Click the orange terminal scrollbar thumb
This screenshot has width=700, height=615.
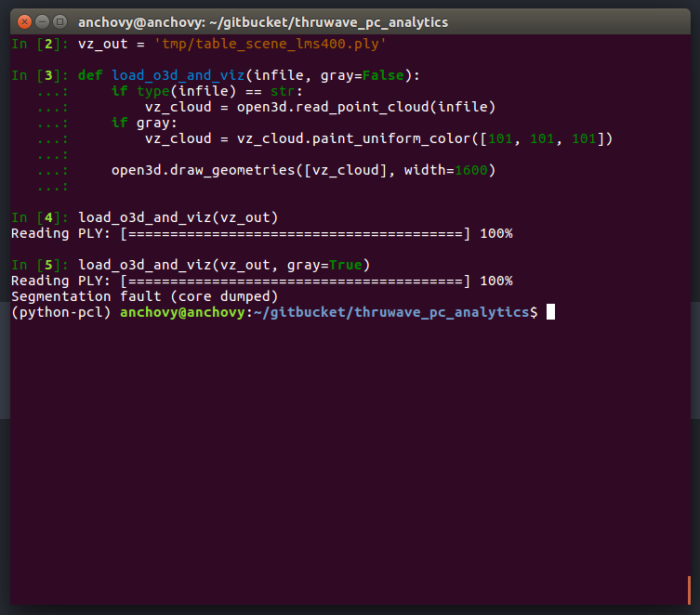tap(689, 590)
